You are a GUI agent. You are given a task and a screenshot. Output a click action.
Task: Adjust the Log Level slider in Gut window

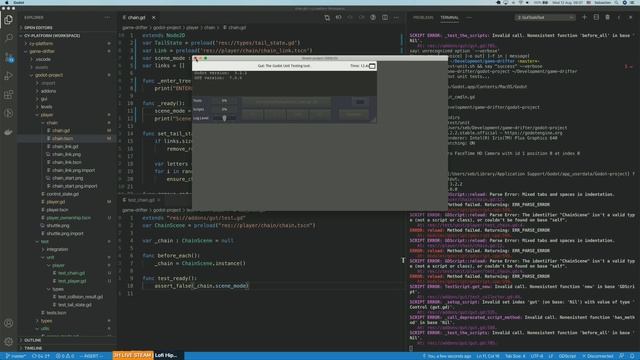pyautogui.click(x=224, y=118)
